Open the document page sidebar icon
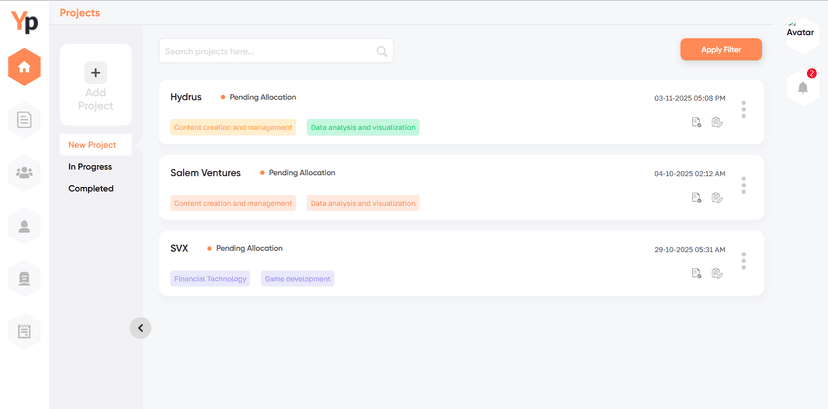Viewport: 828px width, 409px height. tap(24, 120)
